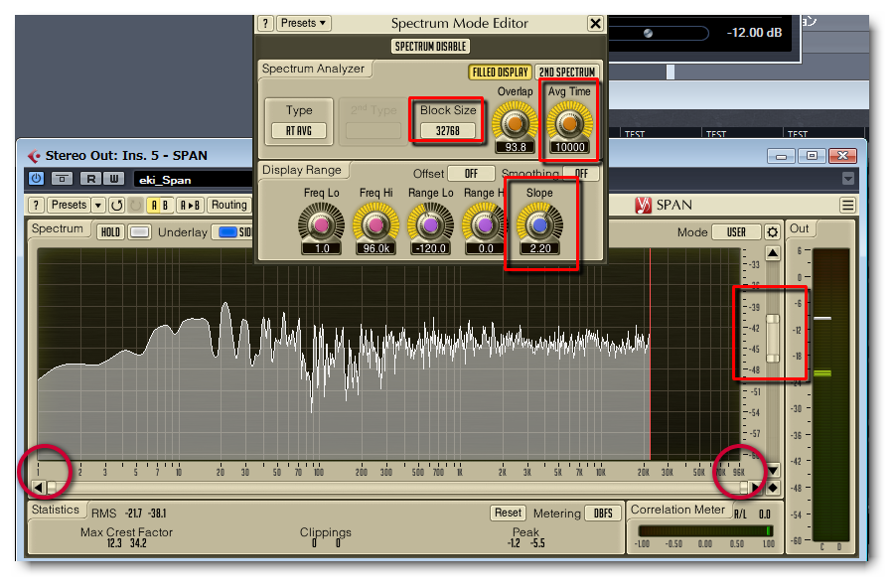Open the Spectrum Mode Editor Presets dropdown
The image size is (896, 588).
tap(303, 24)
